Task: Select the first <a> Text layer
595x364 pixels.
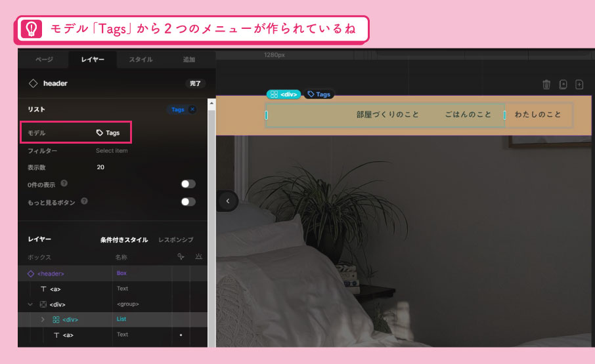Action: (113, 289)
